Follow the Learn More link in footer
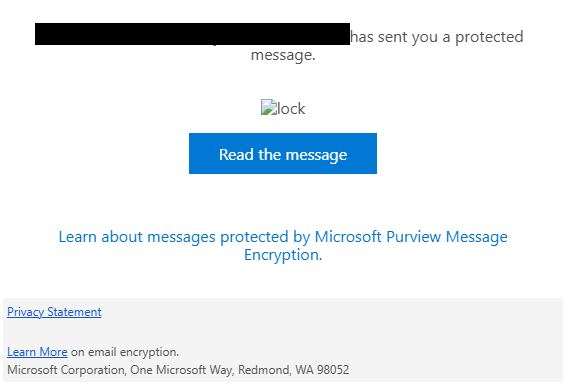This screenshot has width=571, height=390. [37, 352]
